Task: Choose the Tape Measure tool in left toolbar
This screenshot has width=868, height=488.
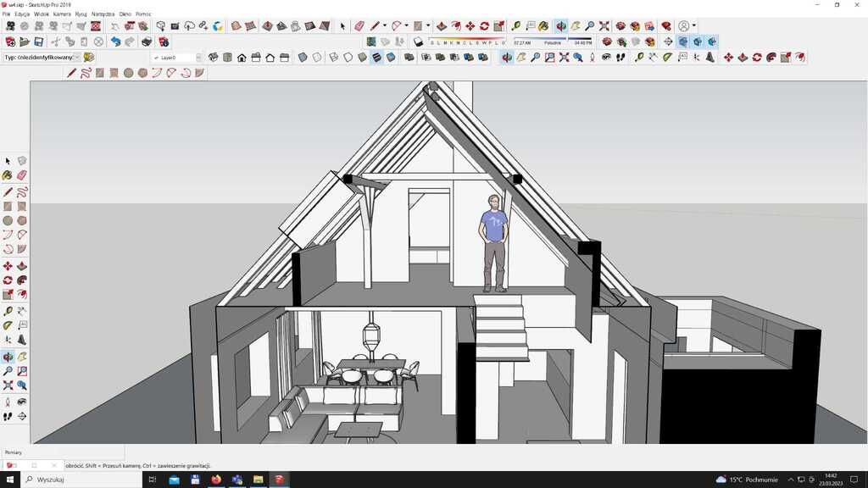Action: [x=8, y=311]
